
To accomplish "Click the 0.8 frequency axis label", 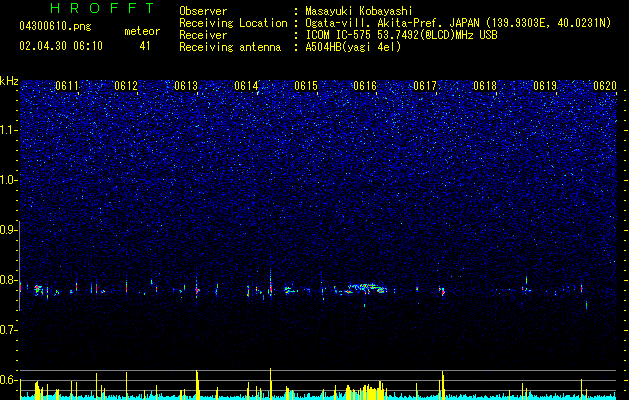I will [9, 280].
